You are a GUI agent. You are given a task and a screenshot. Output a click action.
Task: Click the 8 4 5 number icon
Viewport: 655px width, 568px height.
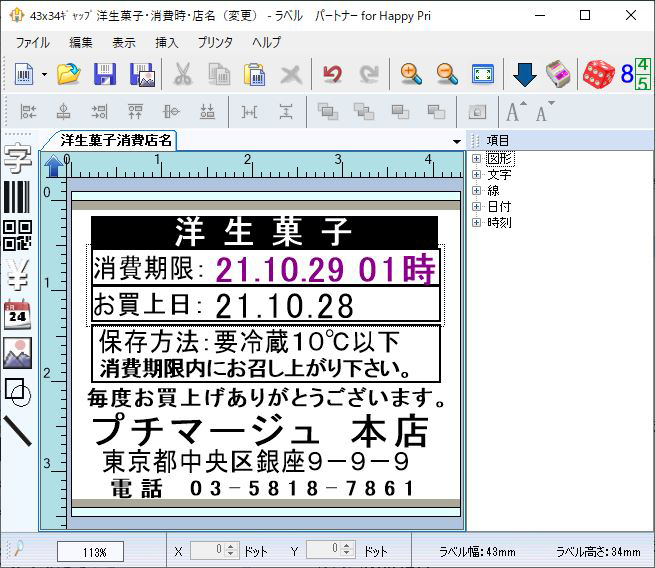pos(635,74)
